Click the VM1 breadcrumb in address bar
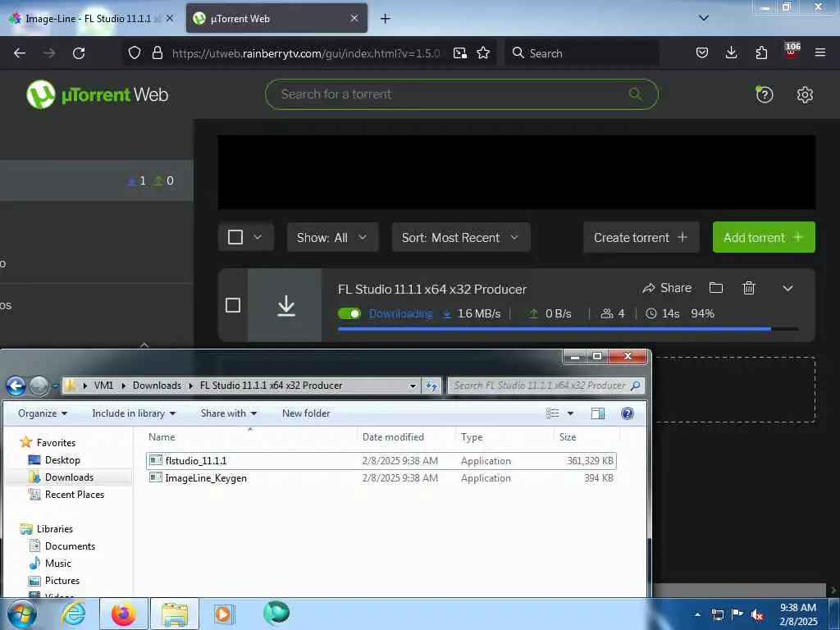The image size is (840, 630). 104,386
